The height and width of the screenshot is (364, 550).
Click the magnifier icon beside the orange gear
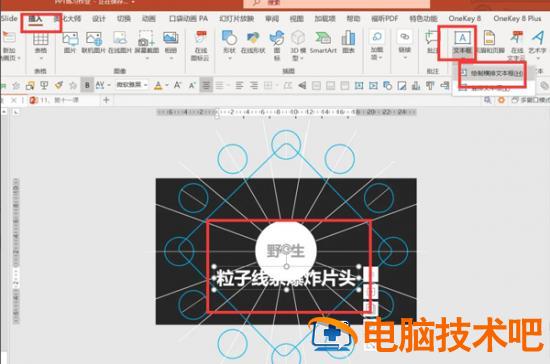point(488,100)
